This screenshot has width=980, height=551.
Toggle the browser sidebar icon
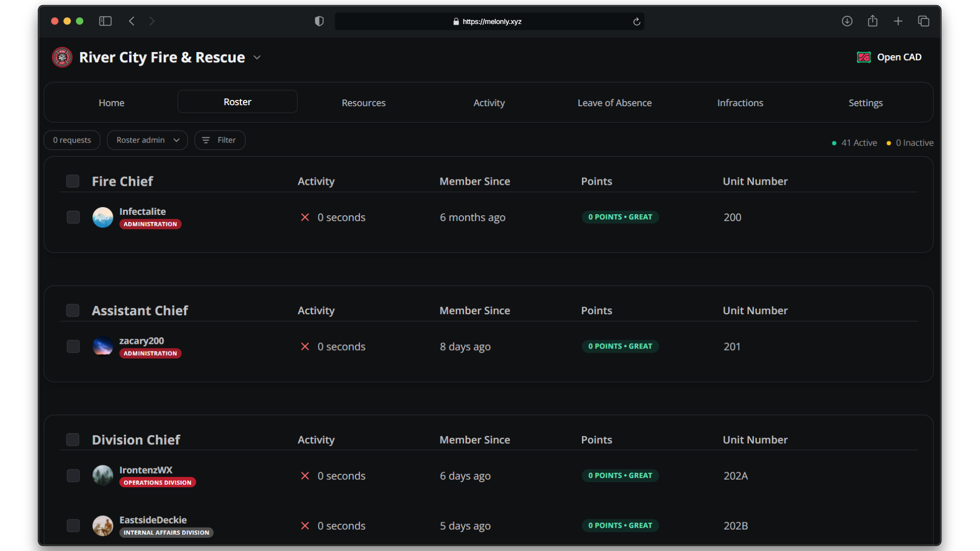point(105,21)
